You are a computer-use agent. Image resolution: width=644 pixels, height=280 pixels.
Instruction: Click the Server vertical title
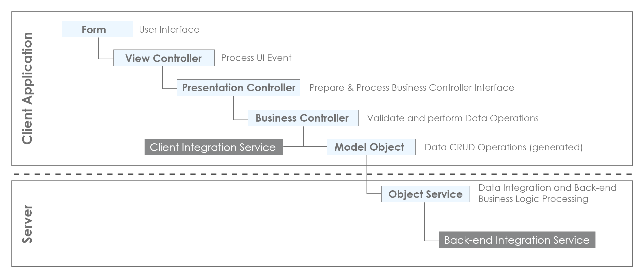[x=27, y=224]
